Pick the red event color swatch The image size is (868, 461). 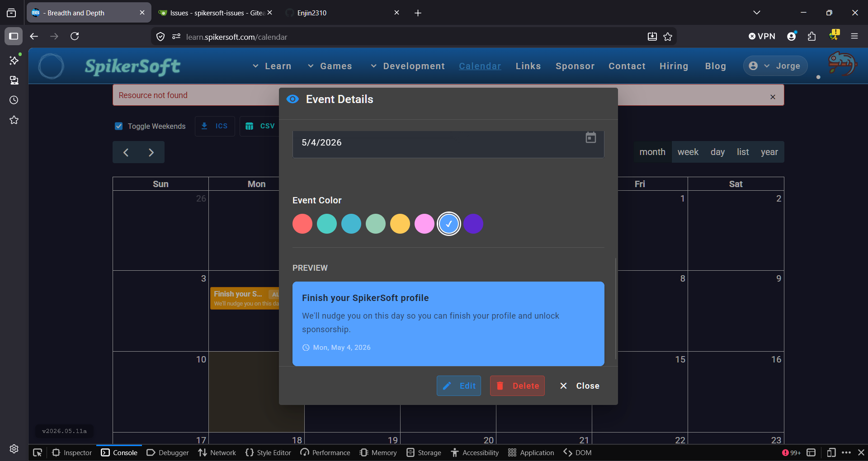click(x=302, y=224)
